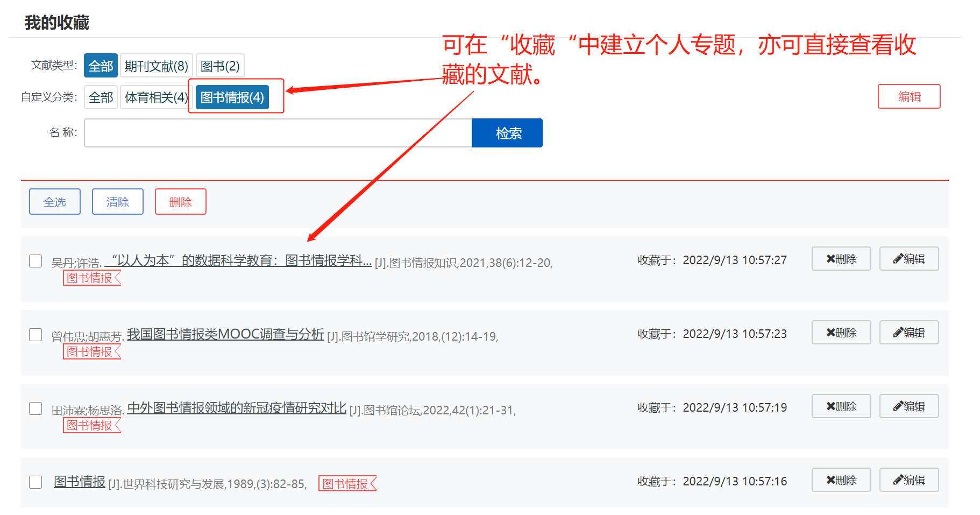
Task: Switch to 体育相关(4) custom category
Action: pyautogui.click(x=156, y=97)
